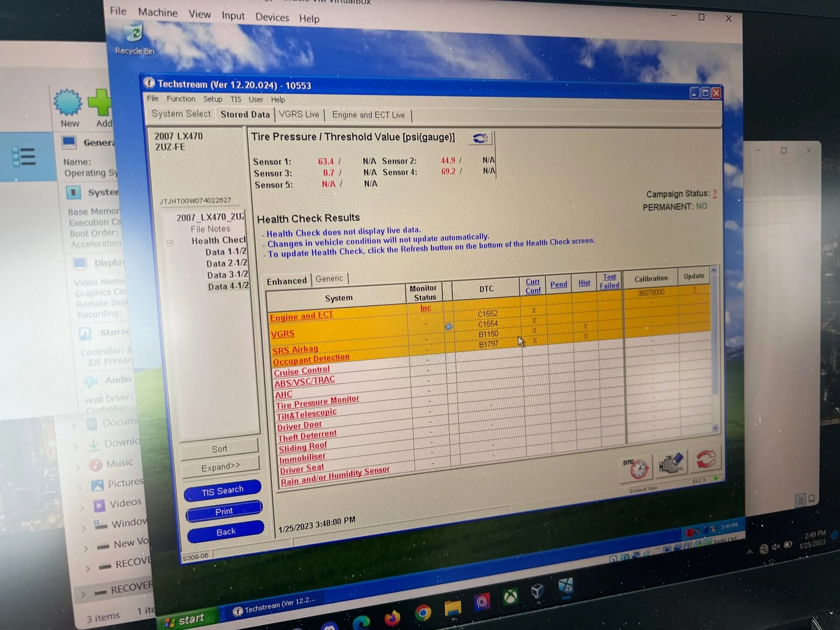Show hidden icons in the host system tray
840x630 pixels.
tap(749, 552)
